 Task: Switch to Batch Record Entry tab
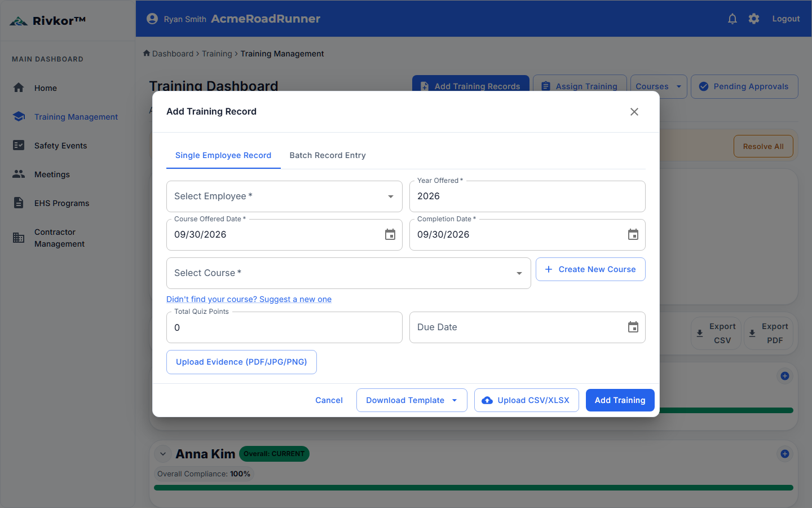coord(328,155)
